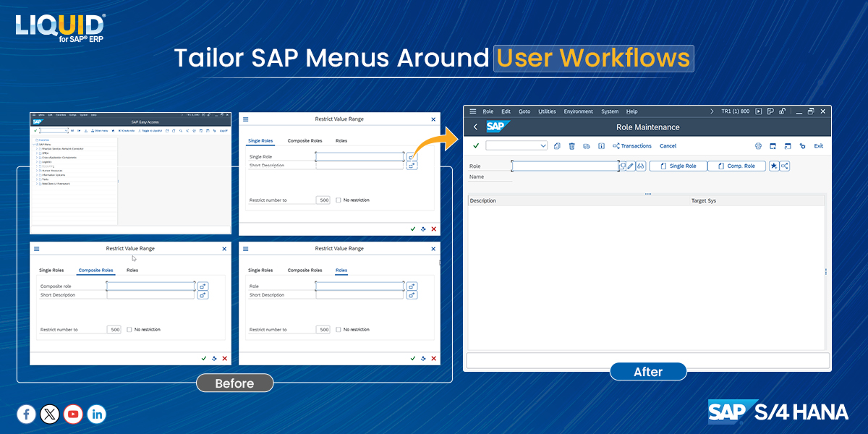Confirm green check in Composite role dialog footer
Image resolution: width=868 pixels, height=434 pixels.
click(204, 358)
